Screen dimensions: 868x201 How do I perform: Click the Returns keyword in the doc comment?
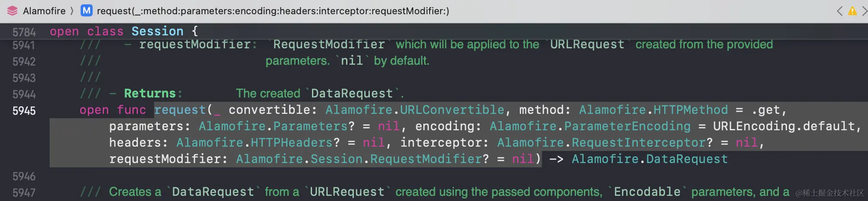pos(150,94)
